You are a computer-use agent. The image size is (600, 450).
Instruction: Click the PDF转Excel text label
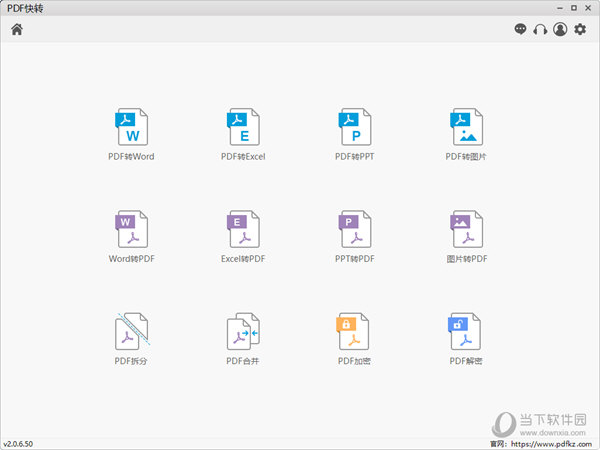point(243,157)
